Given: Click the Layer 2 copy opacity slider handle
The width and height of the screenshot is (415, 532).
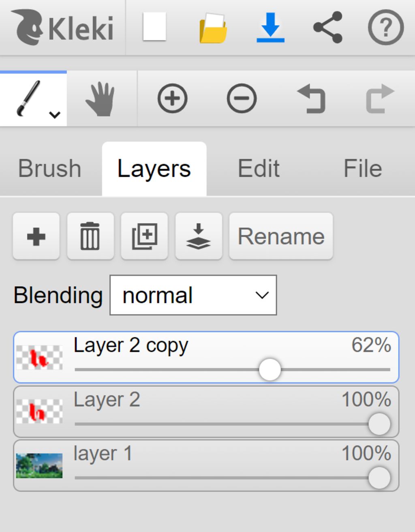Looking at the screenshot, I should [270, 369].
